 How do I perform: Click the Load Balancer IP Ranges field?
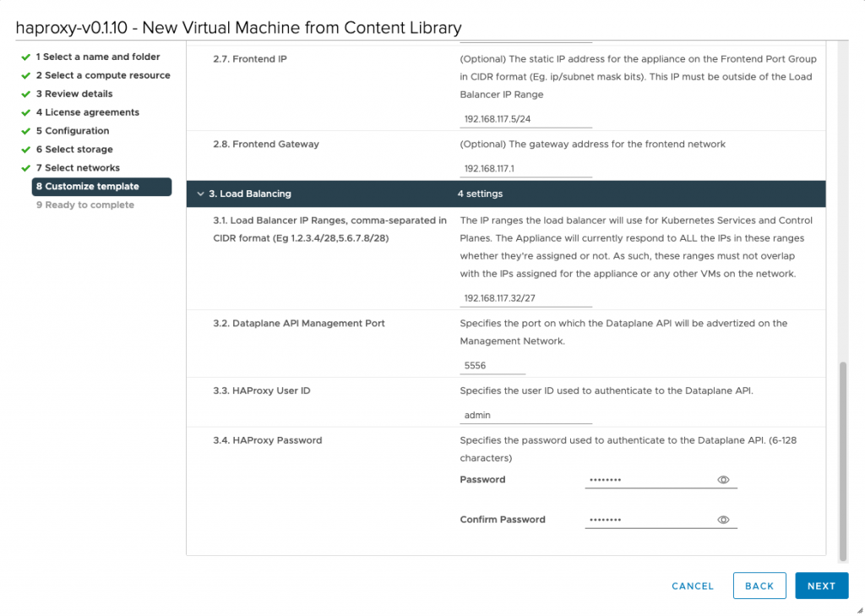click(525, 298)
